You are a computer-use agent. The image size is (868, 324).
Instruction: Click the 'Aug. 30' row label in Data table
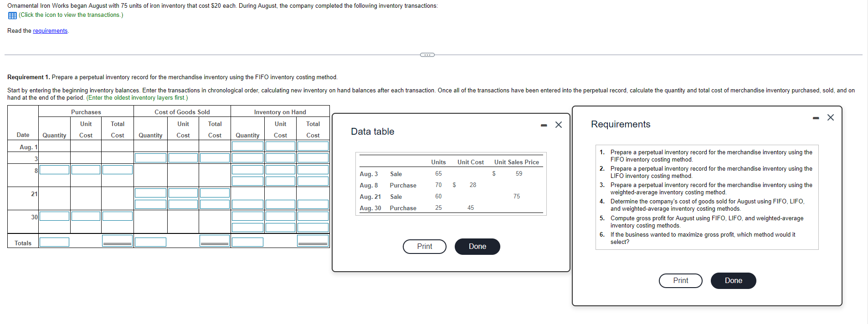(x=370, y=208)
